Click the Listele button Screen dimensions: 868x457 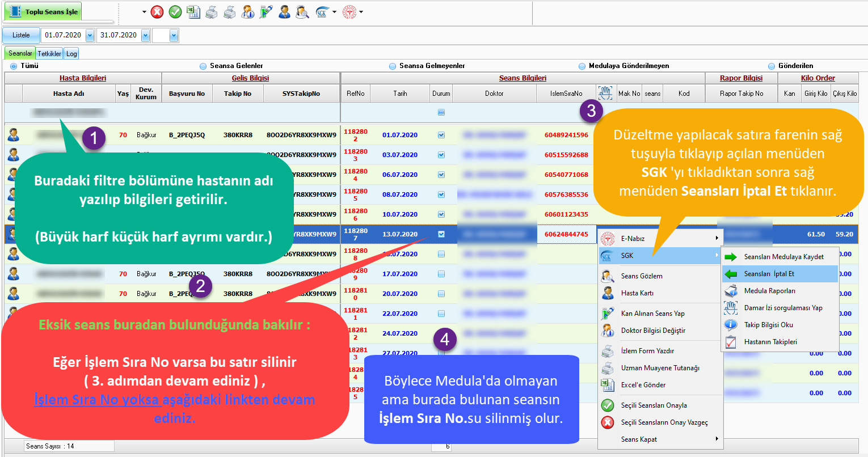(x=21, y=35)
